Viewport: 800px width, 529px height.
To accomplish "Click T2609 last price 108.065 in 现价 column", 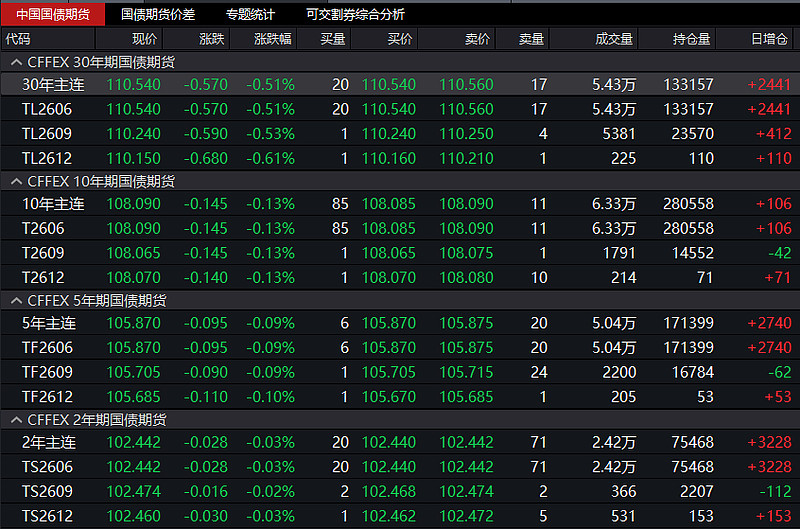I will click(134, 253).
